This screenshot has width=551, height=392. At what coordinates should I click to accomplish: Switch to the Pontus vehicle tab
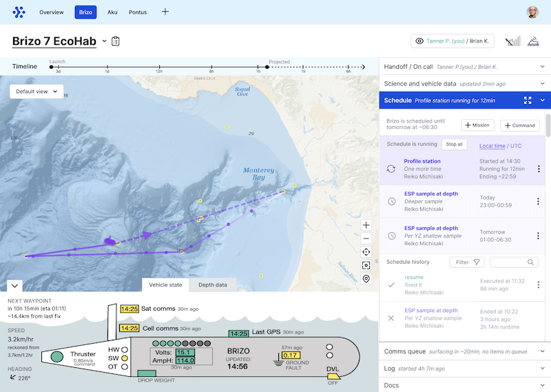138,12
